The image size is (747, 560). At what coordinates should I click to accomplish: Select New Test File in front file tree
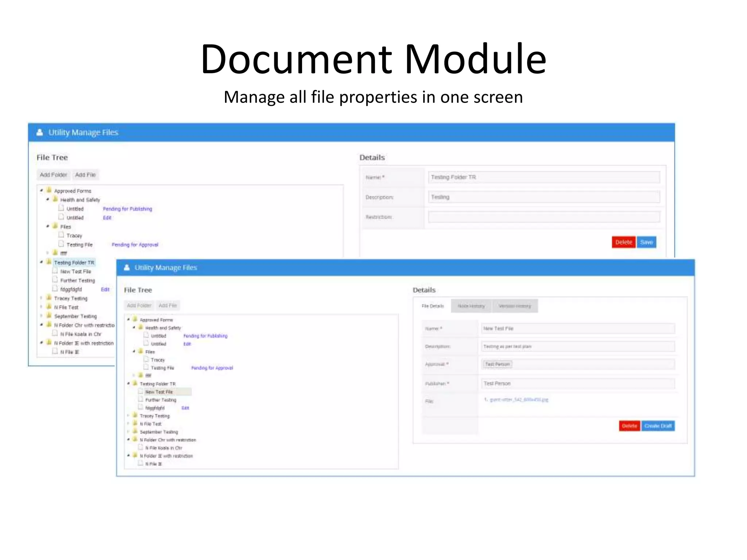click(159, 392)
